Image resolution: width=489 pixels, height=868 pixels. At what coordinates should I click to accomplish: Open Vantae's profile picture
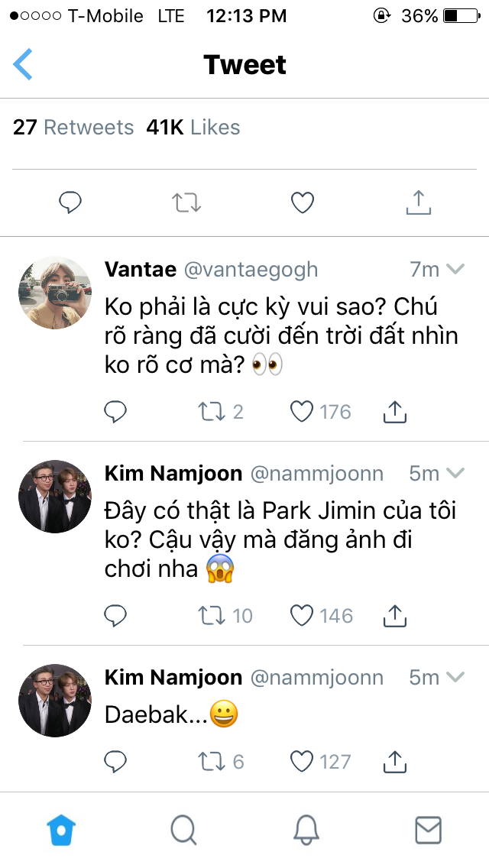(55, 293)
